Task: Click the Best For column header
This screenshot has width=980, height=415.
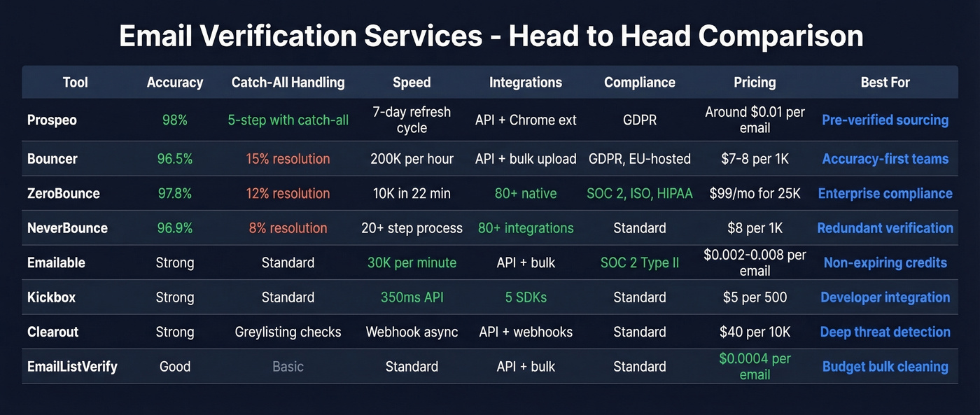Action: 885,82
